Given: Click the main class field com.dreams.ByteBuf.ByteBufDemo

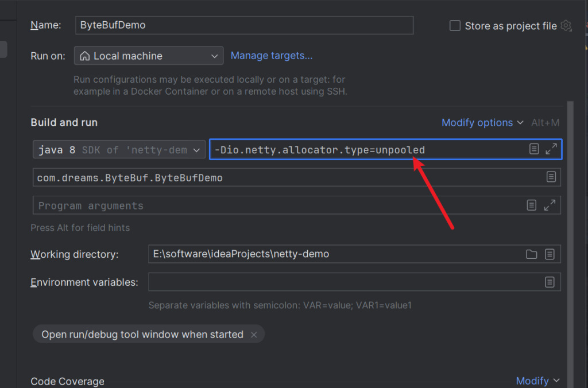Looking at the screenshot, I should click(287, 177).
